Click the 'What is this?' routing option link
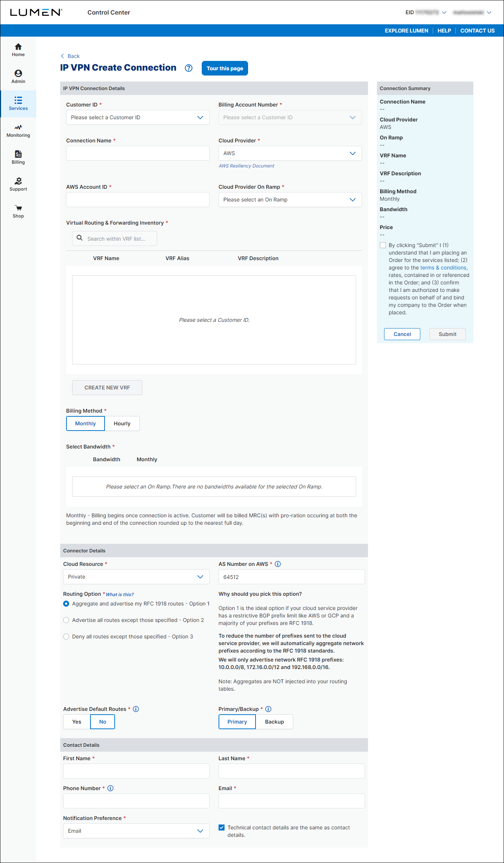The height and width of the screenshot is (863, 504). [120, 594]
